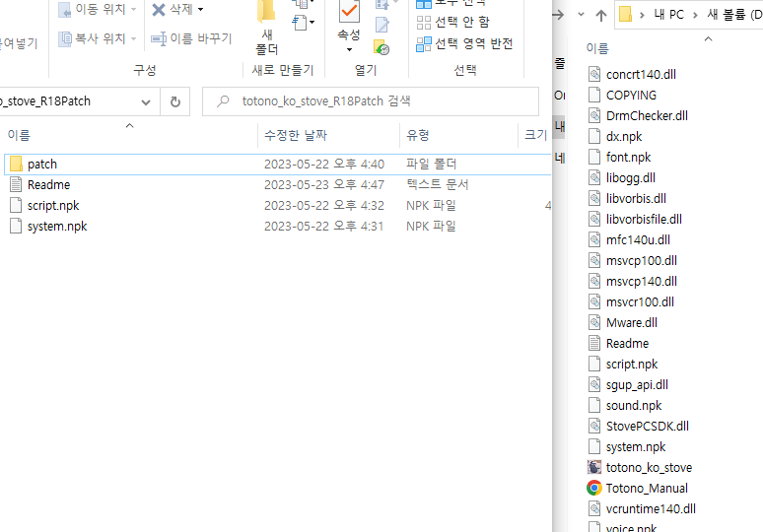
Task: Select the script.npk file in the patch window
Action: (52, 206)
